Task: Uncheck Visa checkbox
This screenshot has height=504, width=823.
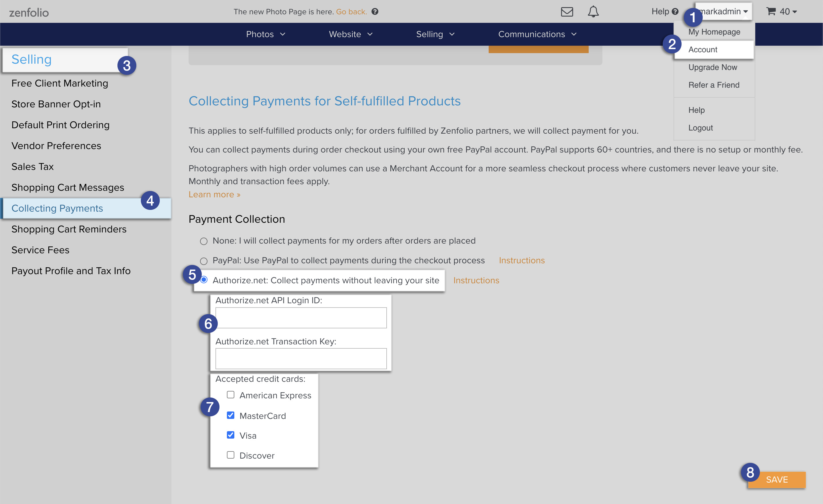Action: [230, 435]
